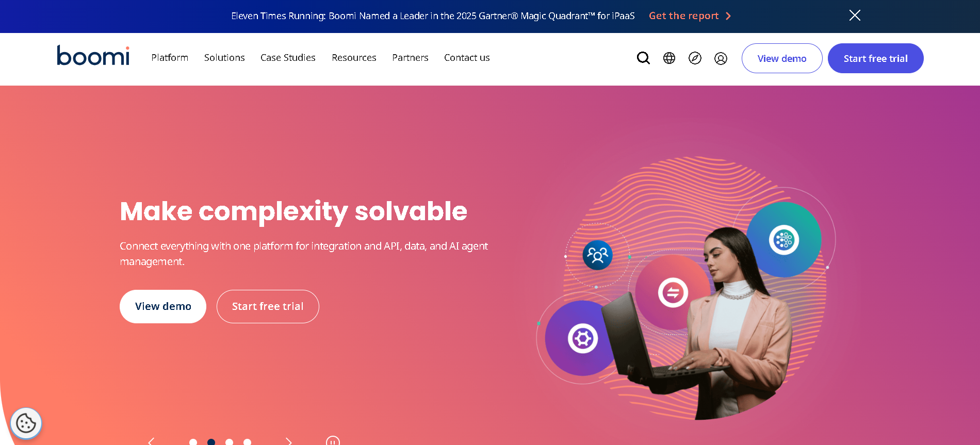Select the first carousel slide dot
This screenshot has height=445, width=980.
pyautogui.click(x=193, y=442)
